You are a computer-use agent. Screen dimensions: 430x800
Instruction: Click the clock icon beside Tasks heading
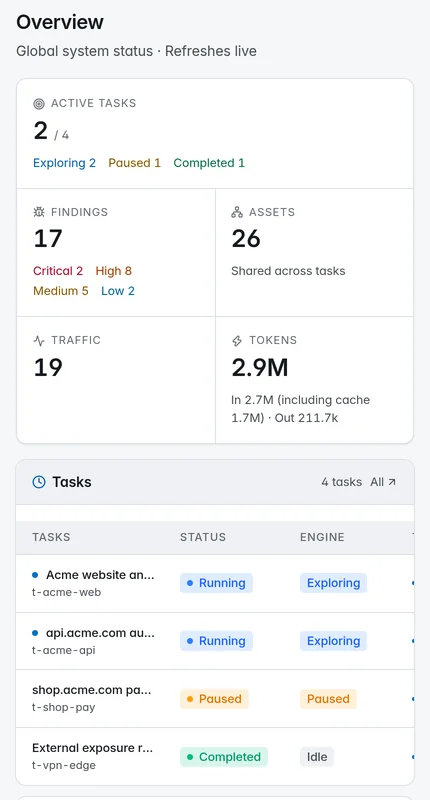[x=39, y=482]
